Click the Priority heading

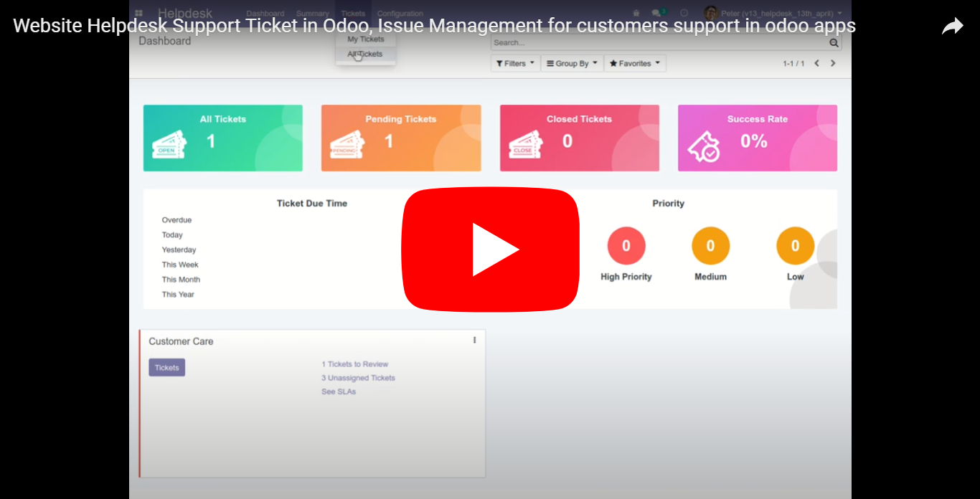(x=668, y=204)
